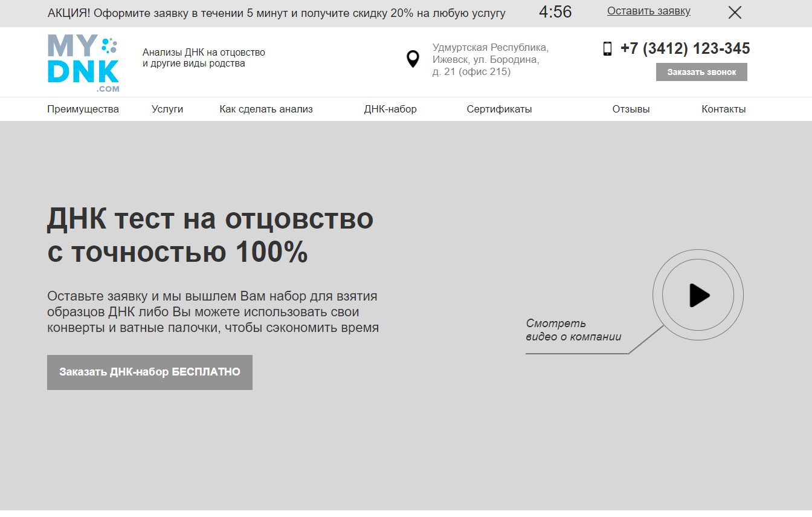Click the office address text Удмуртская Республика
Screen dimensions: 812x517
point(491,59)
